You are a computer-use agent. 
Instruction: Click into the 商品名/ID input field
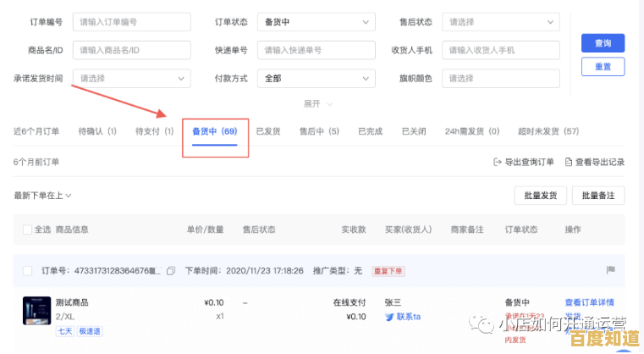tap(132, 50)
